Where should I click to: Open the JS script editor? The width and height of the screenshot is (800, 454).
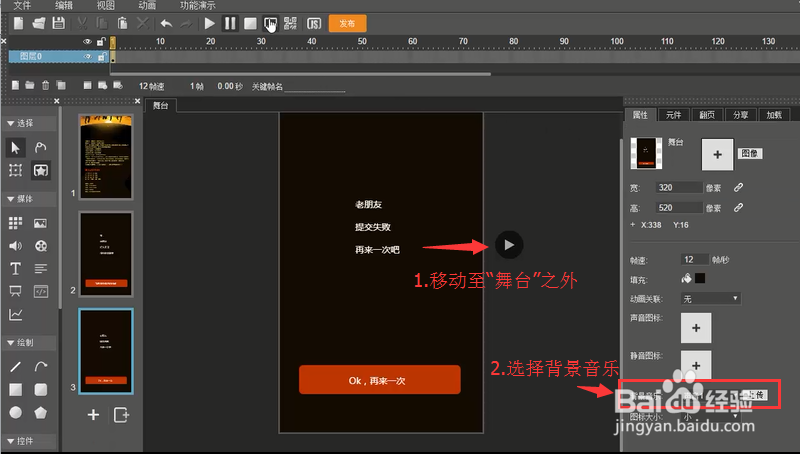(x=314, y=23)
